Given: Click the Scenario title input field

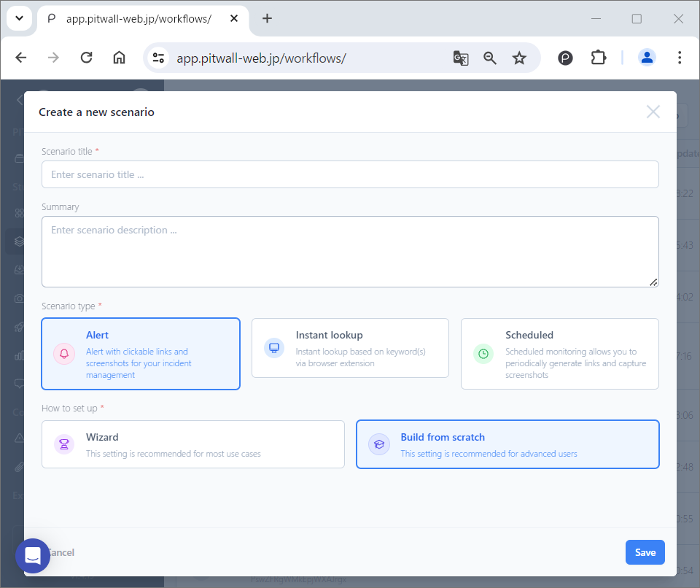Looking at the screenshot, I should tap(350, 174).
